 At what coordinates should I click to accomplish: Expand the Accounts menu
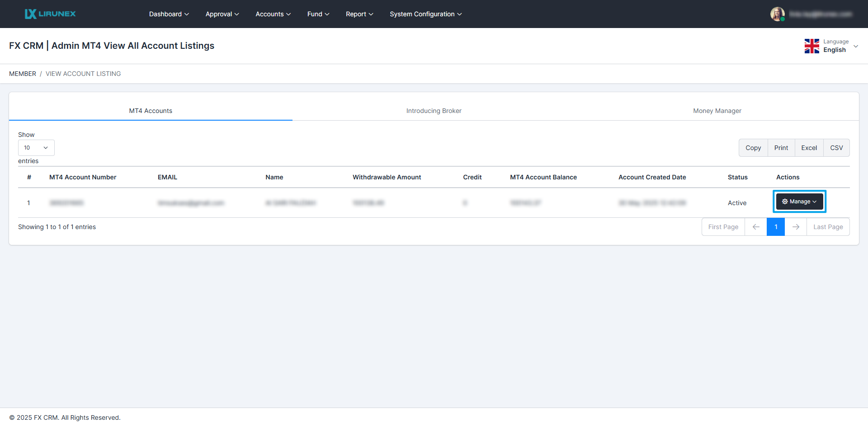click(273, 14)
